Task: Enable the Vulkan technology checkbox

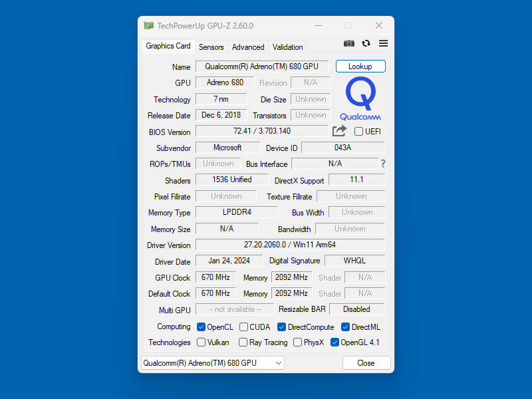Action: (201, 342)
